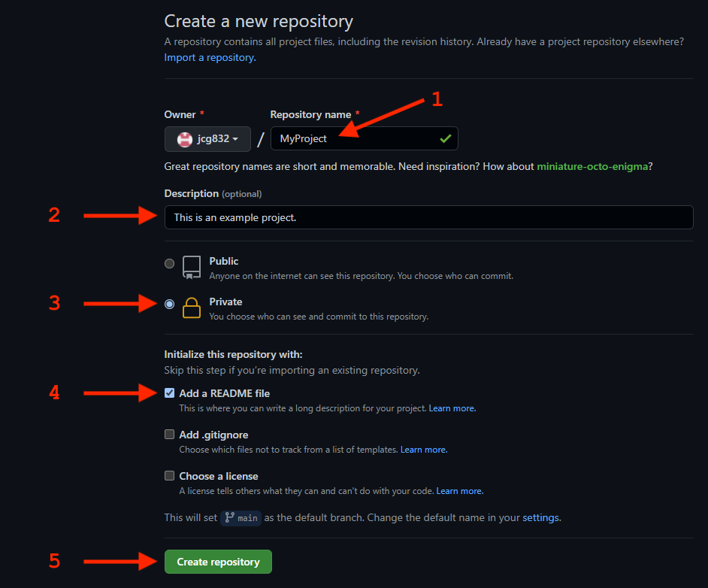The height and width of the screenshot is (588, 708).
Task: Open Learn more link about licenses
Action: coord(460,491)
